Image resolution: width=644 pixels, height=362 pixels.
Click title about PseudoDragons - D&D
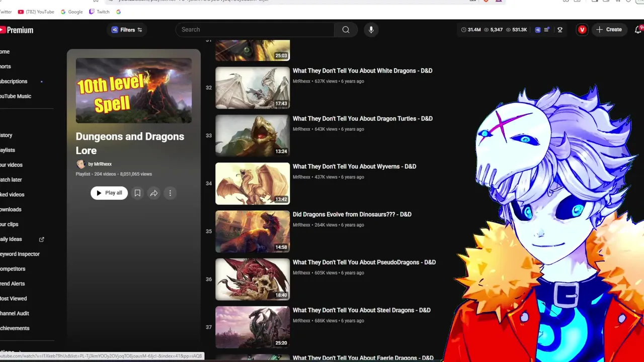[364, 262]
